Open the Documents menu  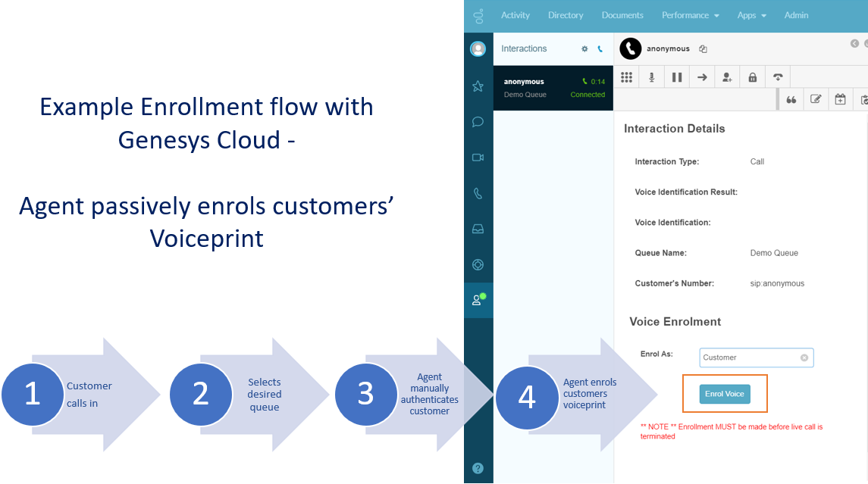pos(622,15)
